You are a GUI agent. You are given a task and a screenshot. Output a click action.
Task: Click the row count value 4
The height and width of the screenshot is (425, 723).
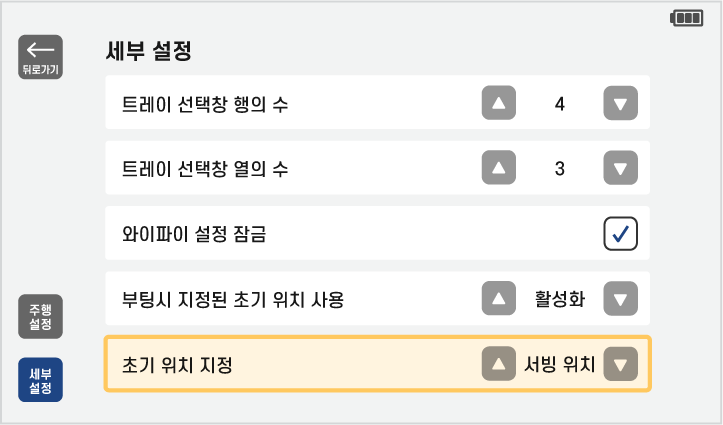560,102
